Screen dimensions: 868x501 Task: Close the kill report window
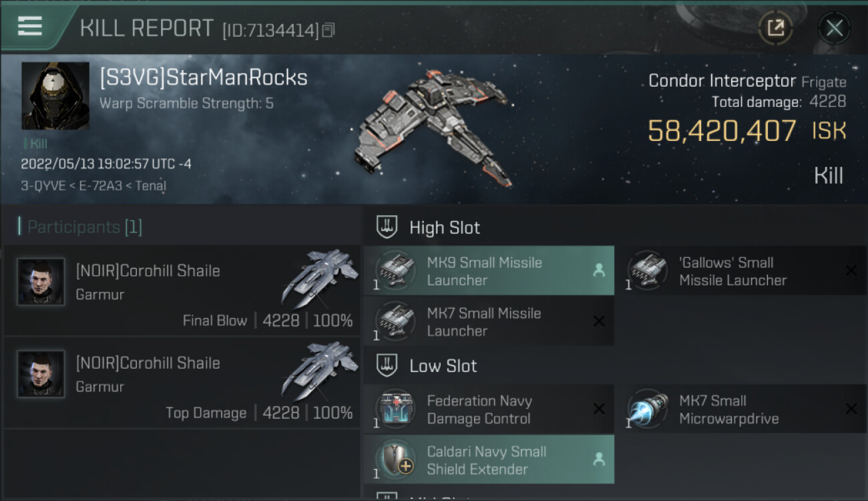(x=834, y=28)
